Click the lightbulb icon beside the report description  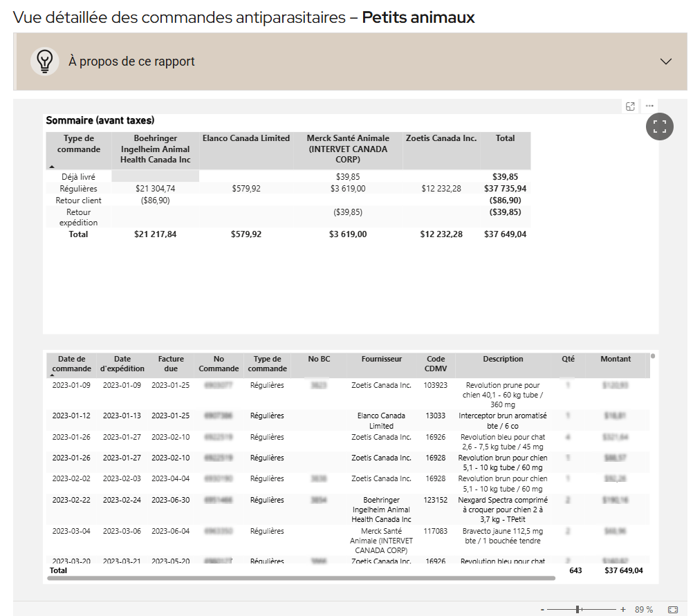pos(44,62)
